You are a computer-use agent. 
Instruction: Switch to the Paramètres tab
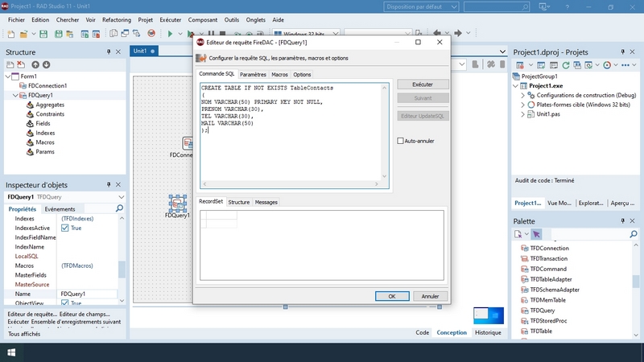(253, 74)
